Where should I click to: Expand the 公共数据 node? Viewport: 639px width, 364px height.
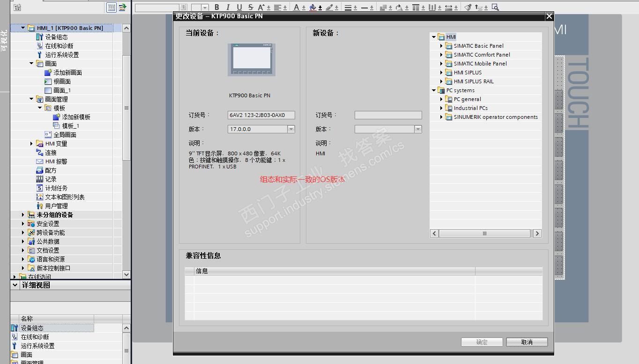pos(23,241)
